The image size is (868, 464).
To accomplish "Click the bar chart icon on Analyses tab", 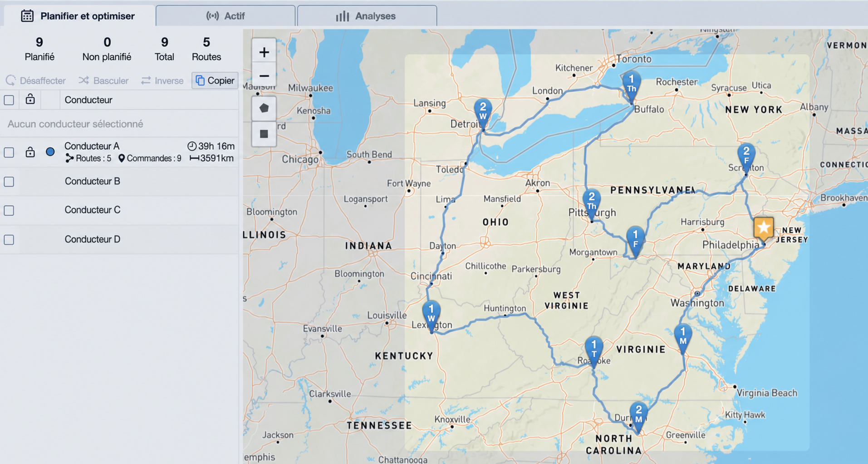I will pyautogui.click(x=343, y=16).
